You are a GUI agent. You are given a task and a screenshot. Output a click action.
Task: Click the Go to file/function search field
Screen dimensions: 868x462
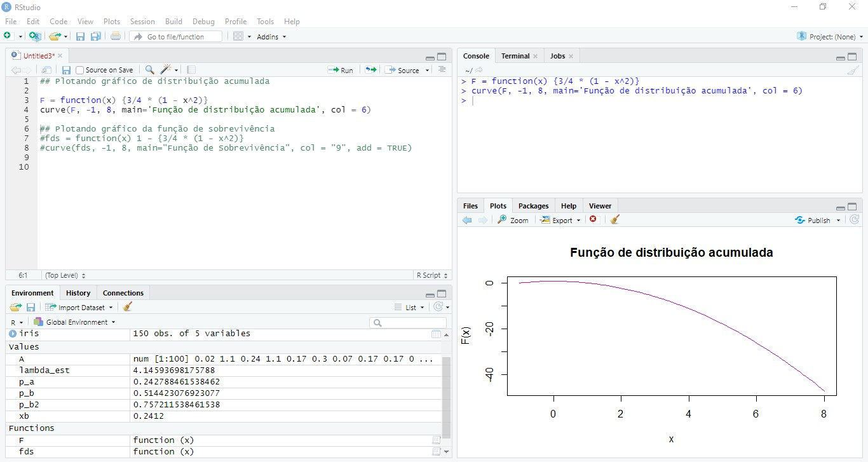pos(175,37)
